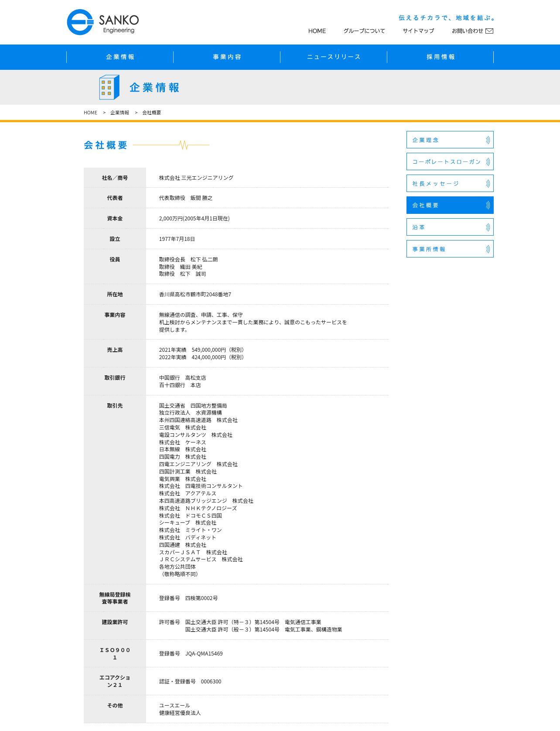Image resolution: width=560 pixels, height=731 pixels.
Task: Click the 会社概要 section heading
Action: (x=106, y=145)
